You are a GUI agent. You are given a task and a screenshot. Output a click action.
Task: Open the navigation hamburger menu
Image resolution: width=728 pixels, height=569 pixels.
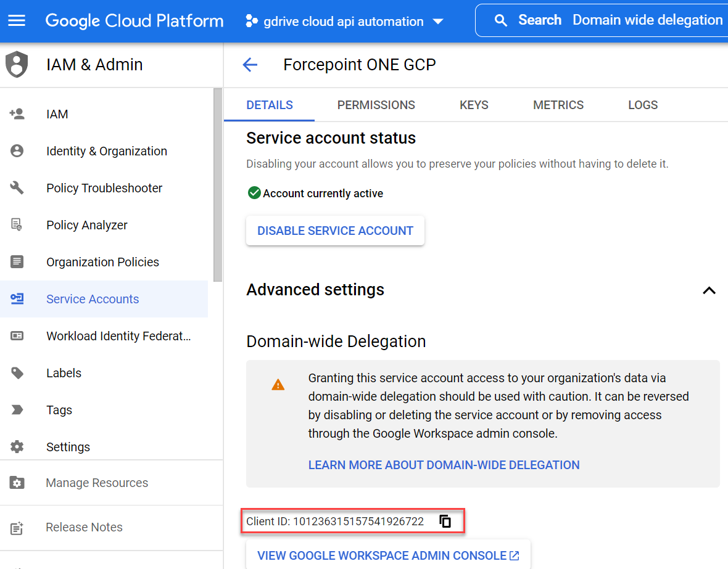pos(16,20)
